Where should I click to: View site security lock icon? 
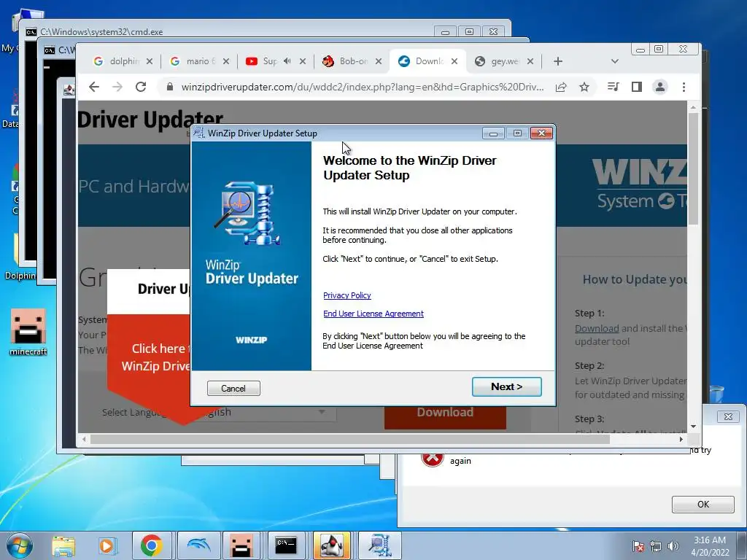pyautogui.click(x=169, y=87)
